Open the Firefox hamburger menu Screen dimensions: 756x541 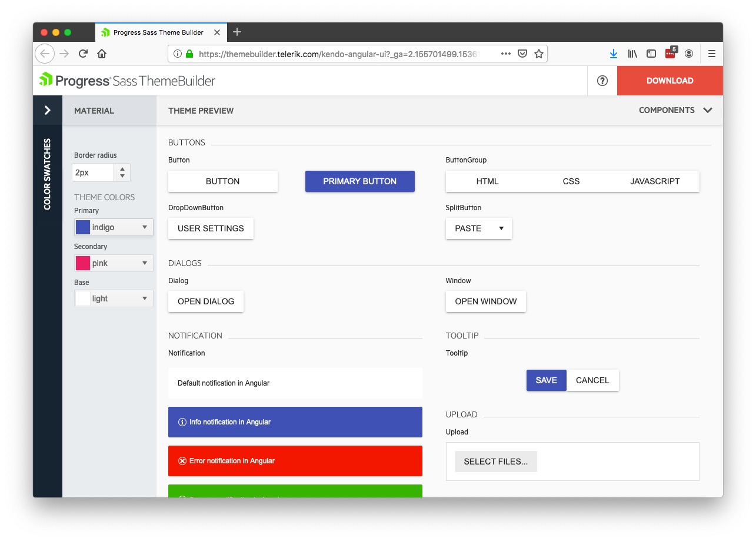[712, 53]
